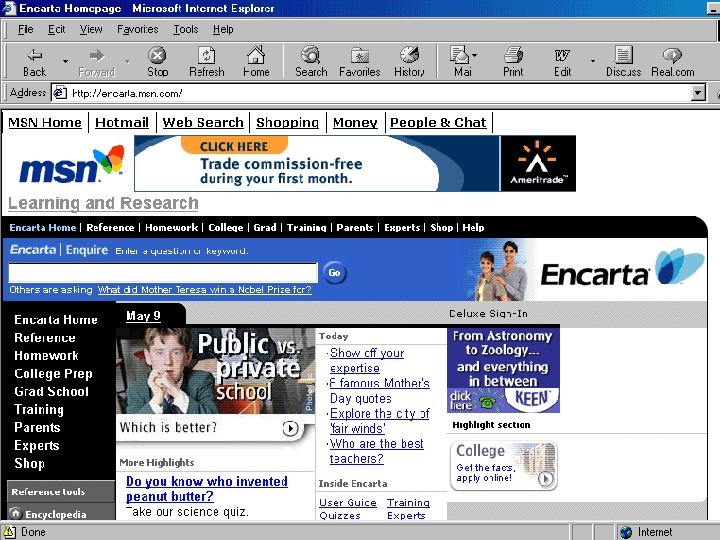
Task: Click the Real.com toolbar button
Action: [672, 62]
